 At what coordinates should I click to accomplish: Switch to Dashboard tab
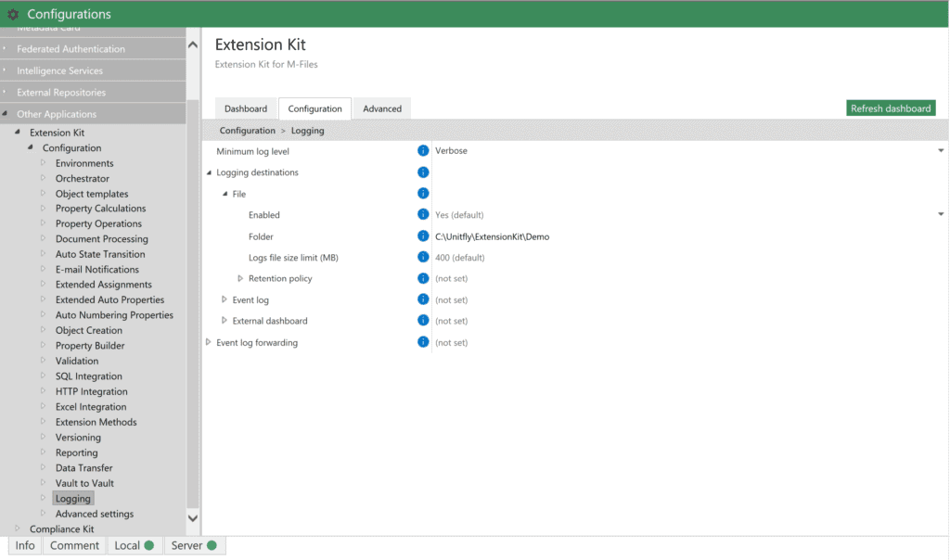coord(245,109)
